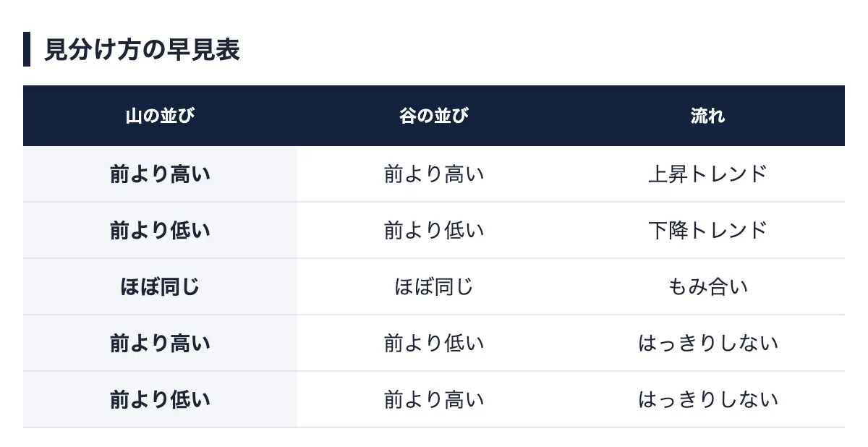Click bold 前より高い left of regular 前より低い
Image resolution: width=868 pixels, height=447 pixels.
pos(160,344)
